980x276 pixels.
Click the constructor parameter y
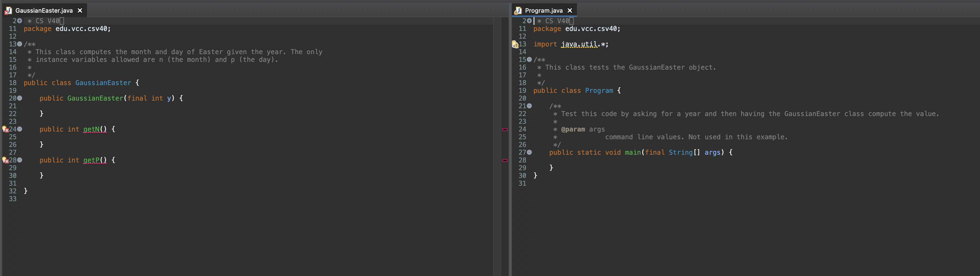tap(169, 98)
